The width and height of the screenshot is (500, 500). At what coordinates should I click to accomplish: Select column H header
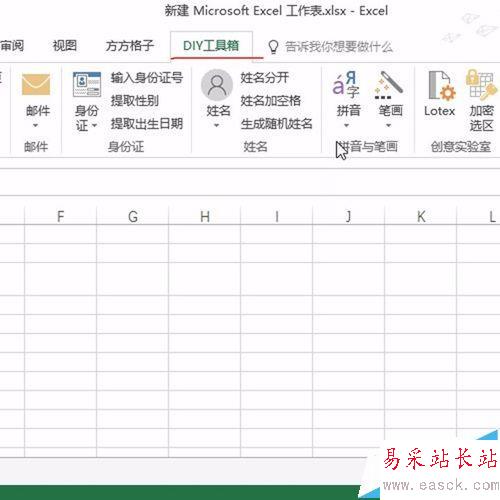point(205,216)
